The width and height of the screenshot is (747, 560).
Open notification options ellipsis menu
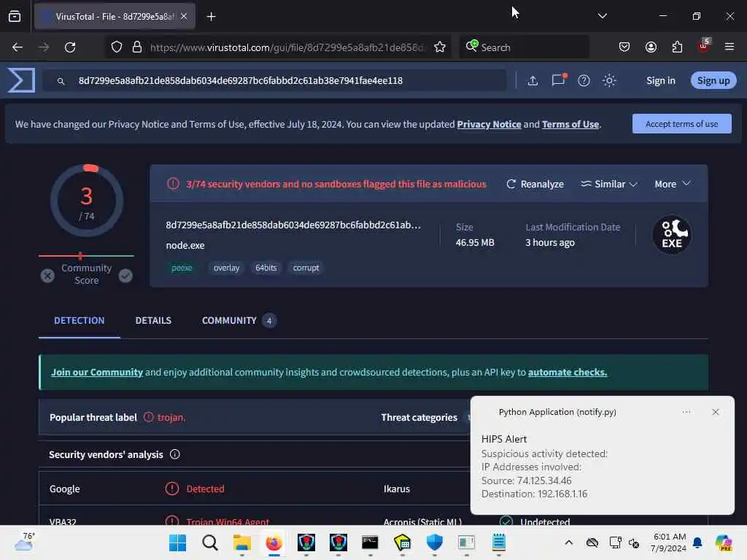[686, 412]
